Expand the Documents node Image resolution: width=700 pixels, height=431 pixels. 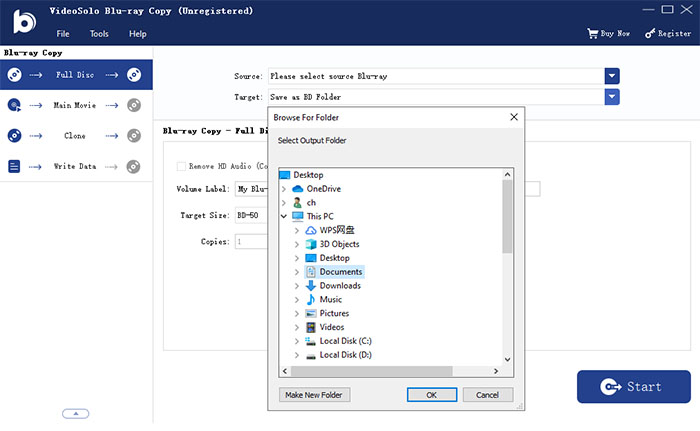(297, 272)
